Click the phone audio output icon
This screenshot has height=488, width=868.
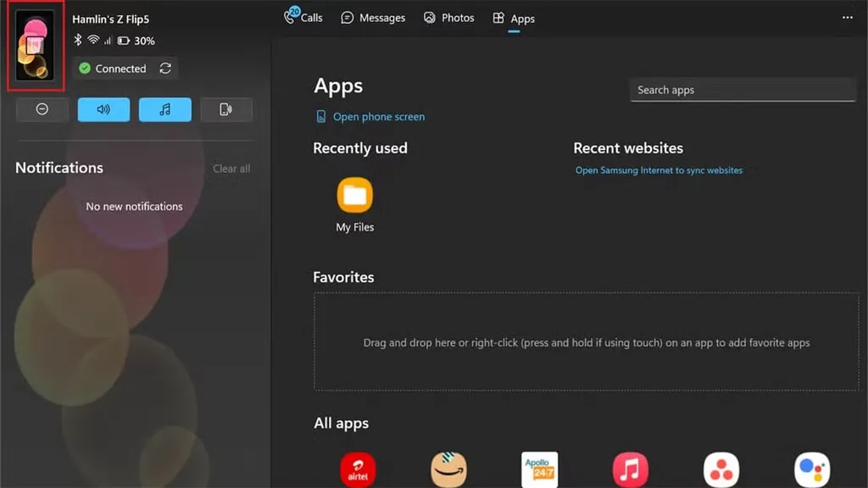[226, 109]
